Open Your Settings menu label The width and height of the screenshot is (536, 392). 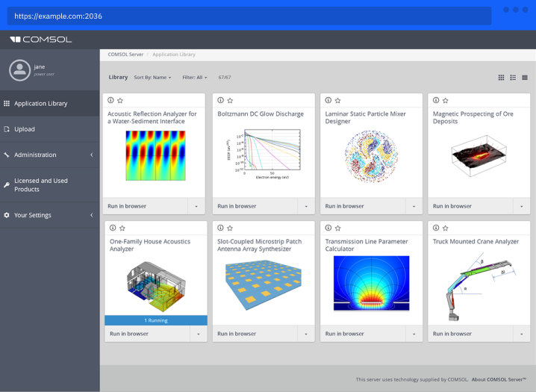[33, 215]
